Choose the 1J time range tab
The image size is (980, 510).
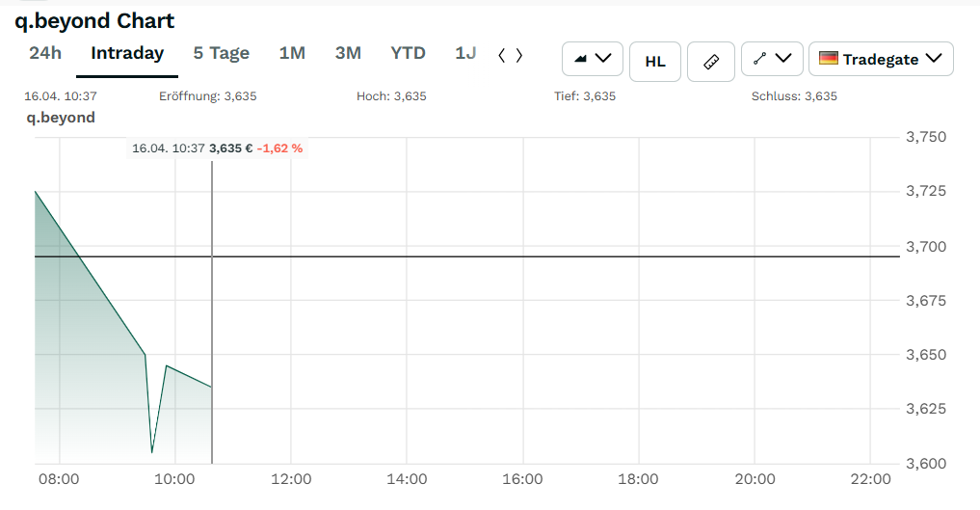coord(465,53)
